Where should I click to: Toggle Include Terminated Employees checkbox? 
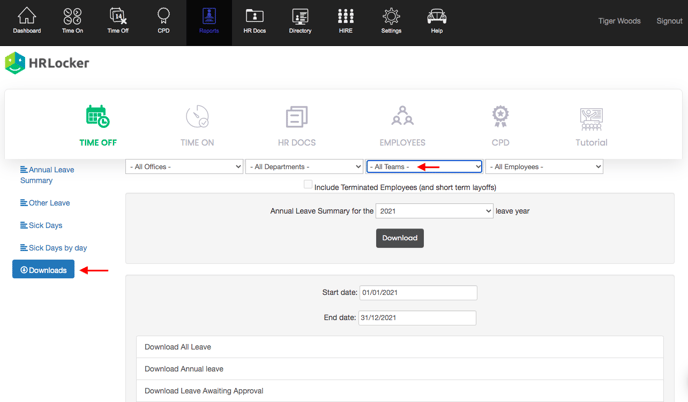tap(308, 185)
